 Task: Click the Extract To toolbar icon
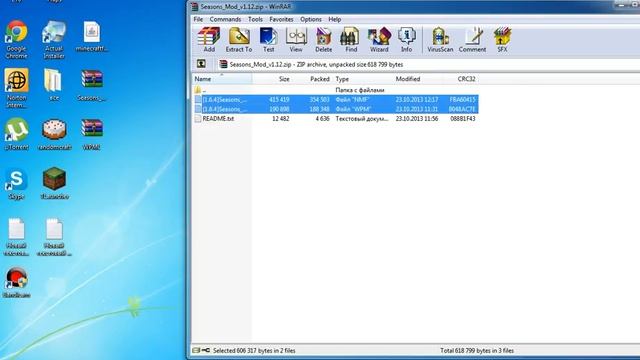tap(239, 40)
